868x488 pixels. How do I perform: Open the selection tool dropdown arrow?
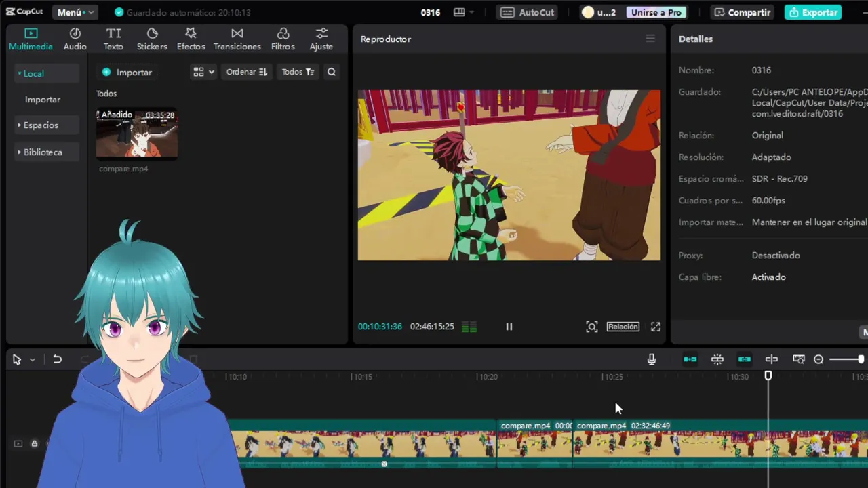(x=32, y=360)
